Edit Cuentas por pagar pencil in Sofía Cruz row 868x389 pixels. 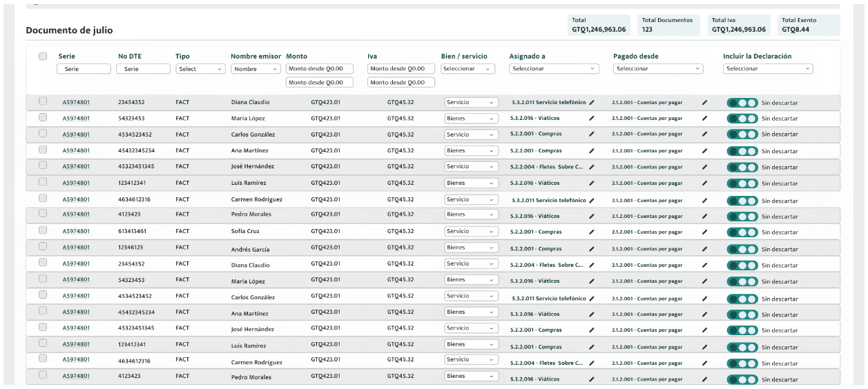[704, 232]
